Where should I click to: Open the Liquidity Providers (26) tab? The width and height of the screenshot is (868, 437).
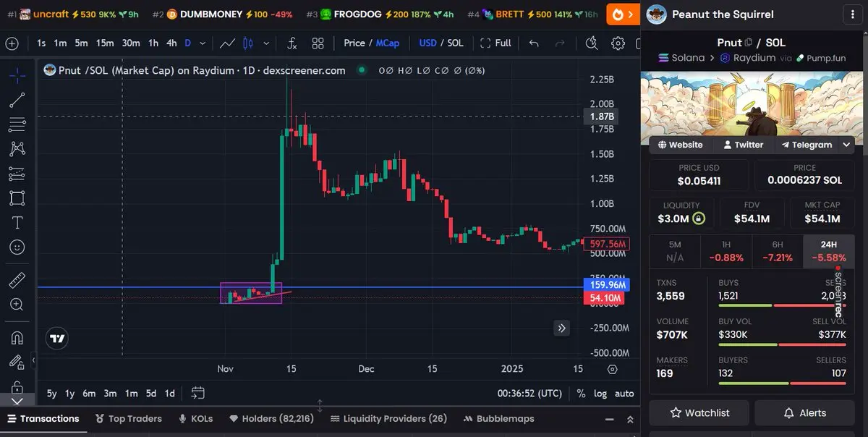(x=388, y=418)
